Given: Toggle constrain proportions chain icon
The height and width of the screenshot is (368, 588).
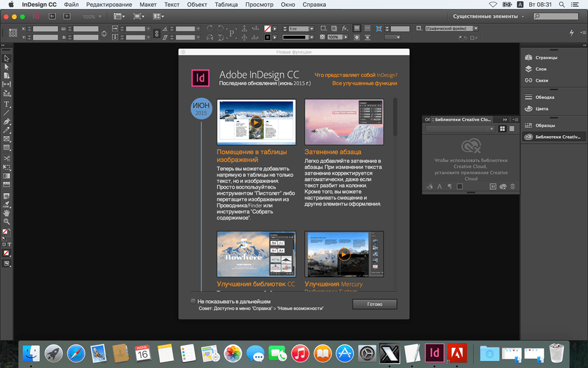Looking at the screenshot, I should [x=157, y=33].
